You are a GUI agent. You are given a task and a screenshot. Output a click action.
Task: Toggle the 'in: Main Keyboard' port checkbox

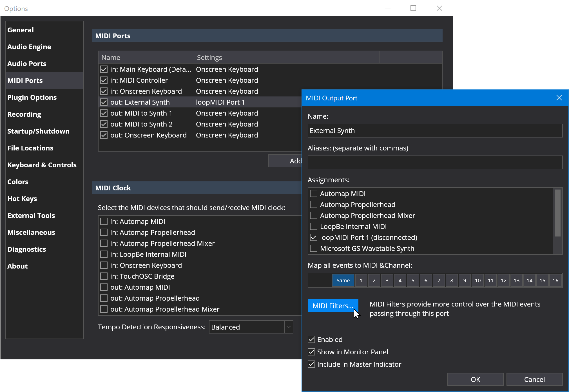pos(104,69)
